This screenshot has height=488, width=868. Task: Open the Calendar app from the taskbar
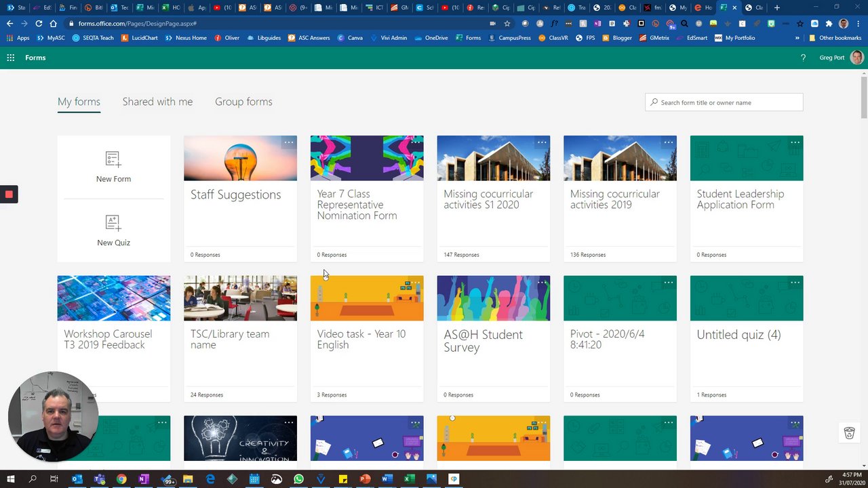point(254,479)
